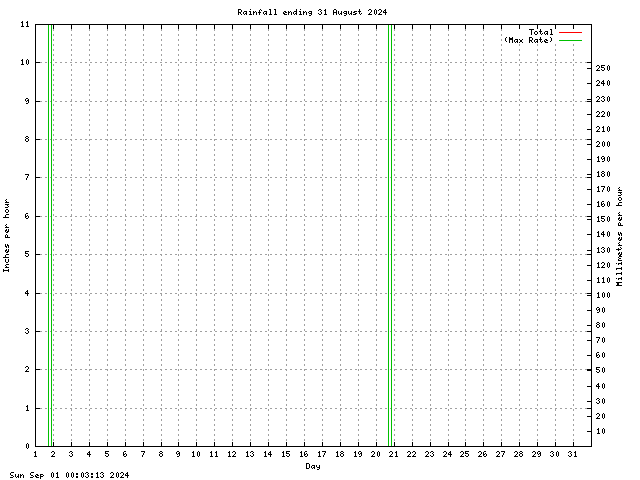640x480 pixels.
Task: Click the left axis value '5'
Action: tap(27, 254)
